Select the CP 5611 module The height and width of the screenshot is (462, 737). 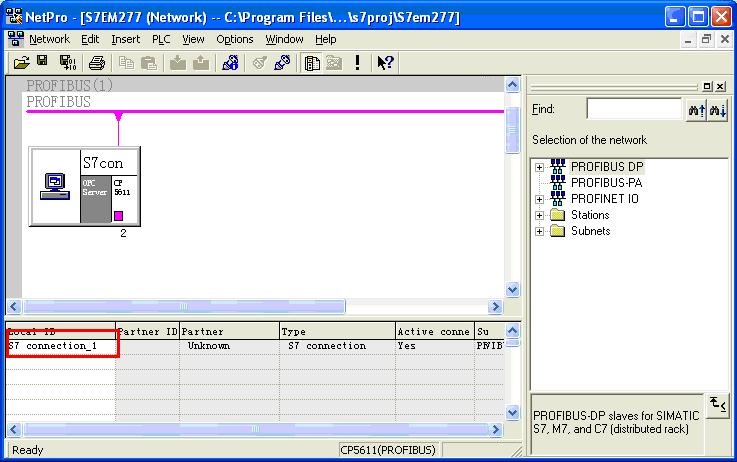pyautogui.click(x=125, y=199)
